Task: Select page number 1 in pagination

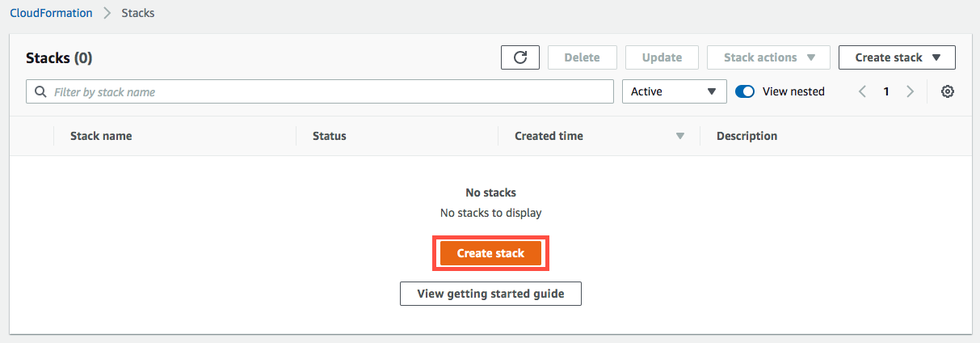Action: tap(886, 92)
